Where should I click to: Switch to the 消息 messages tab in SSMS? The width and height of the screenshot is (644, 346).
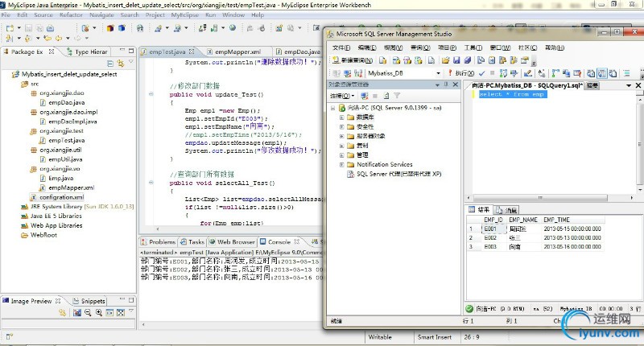(x=506, y=210)
